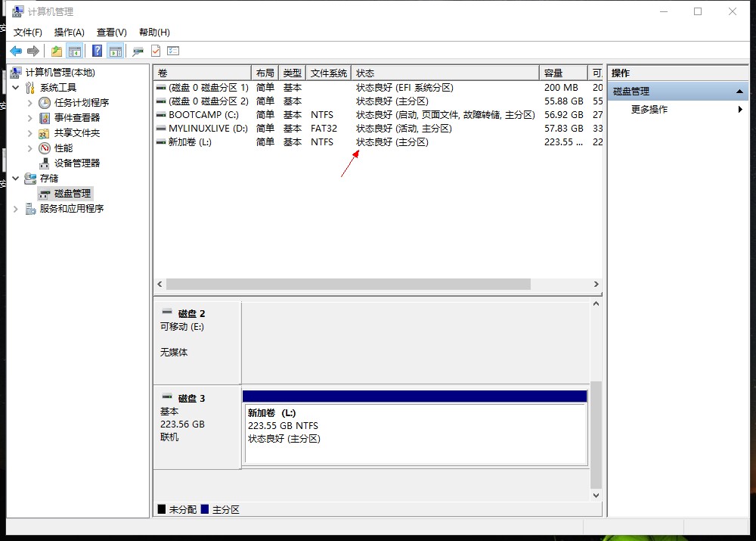Screen dimensions: 756x541
Task: Open 任务计划程序 in the tree
Action: [x=82, y=103]
